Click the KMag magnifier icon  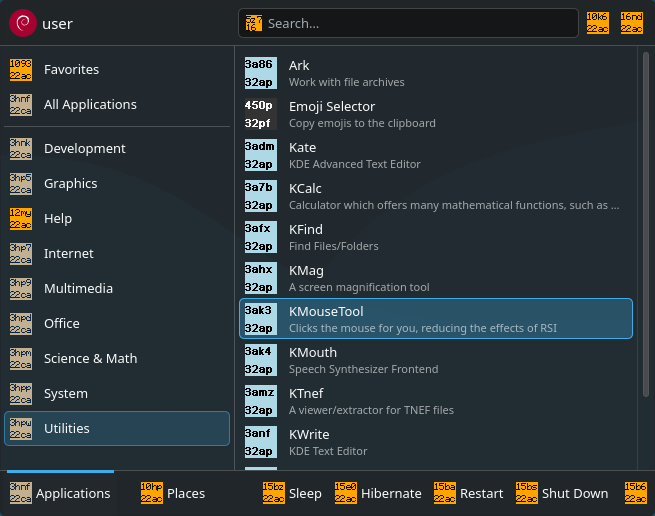tap(261, 278)
